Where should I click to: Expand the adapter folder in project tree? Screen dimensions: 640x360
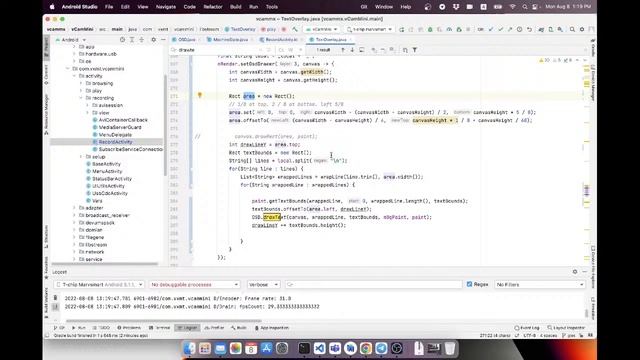tap(74, 208)
